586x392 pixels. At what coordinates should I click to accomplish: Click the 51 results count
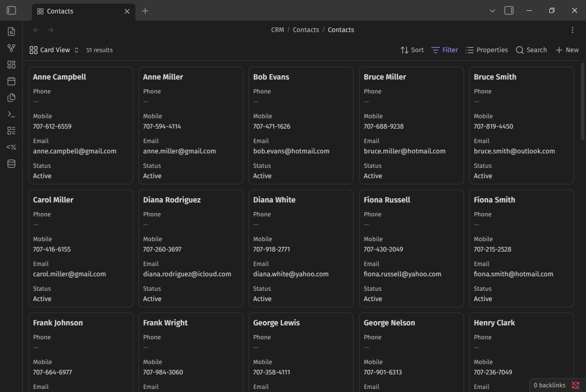tap(99, 50)
